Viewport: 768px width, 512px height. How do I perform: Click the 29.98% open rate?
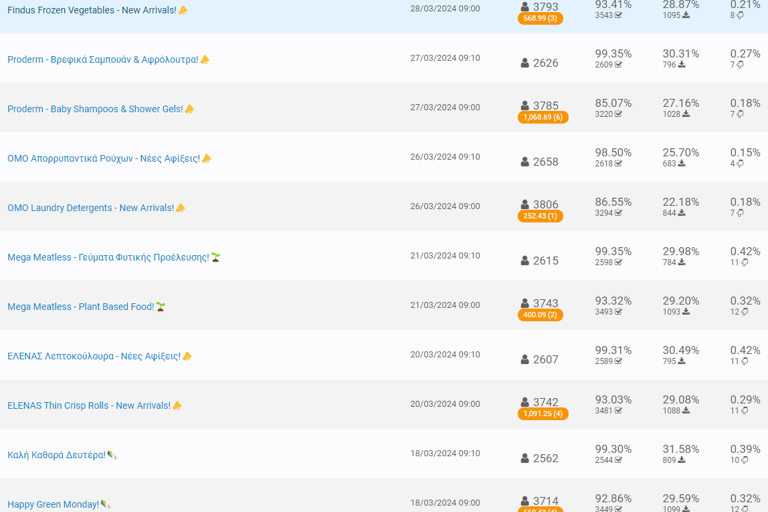(x=681, y=252)
